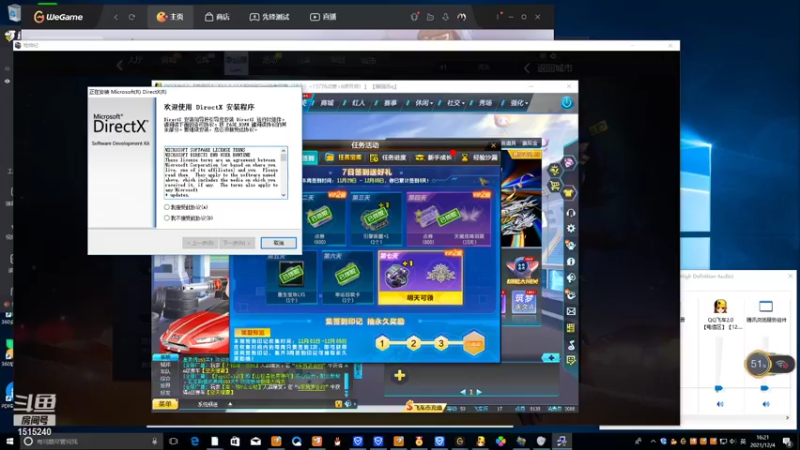Switch to the 任务进度 tab

tap(388, 158)
